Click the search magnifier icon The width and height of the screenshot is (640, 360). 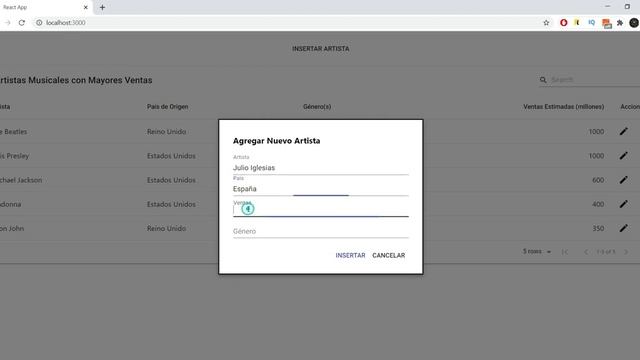pyautogui.click(x=543, y=80)
